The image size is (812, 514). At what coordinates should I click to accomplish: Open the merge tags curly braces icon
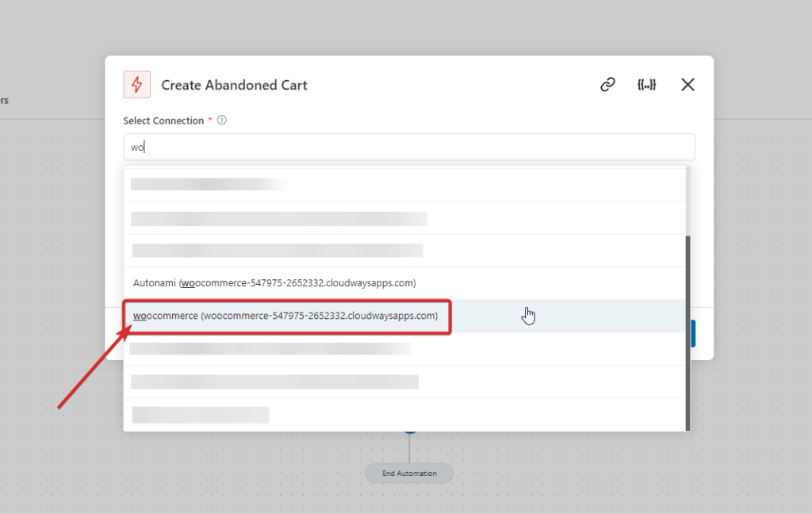click(647, 84)
